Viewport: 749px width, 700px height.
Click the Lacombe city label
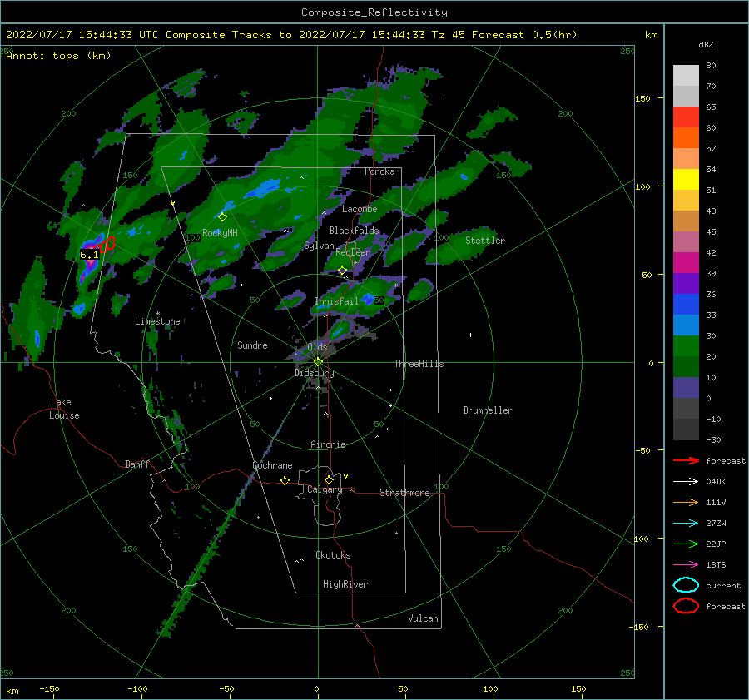click(x=360, y=209)
